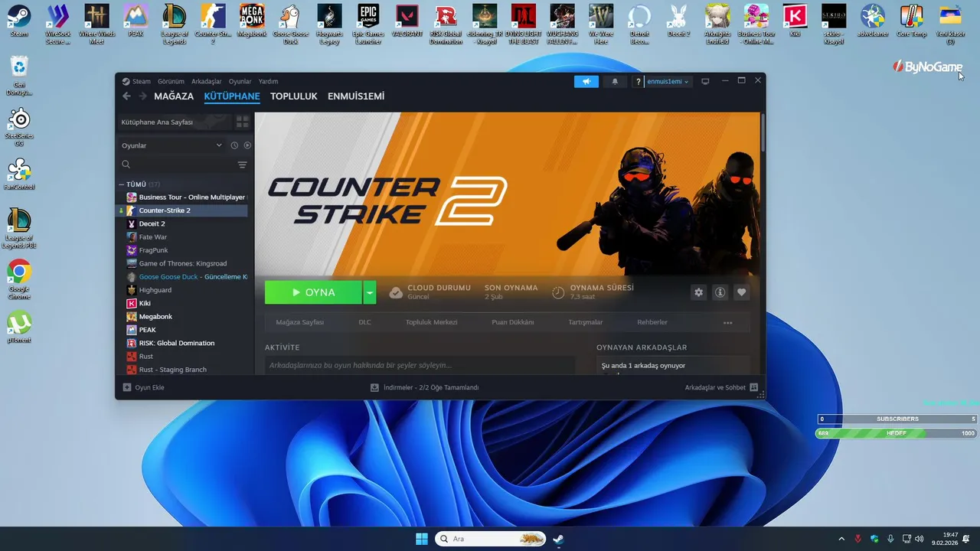Filter library by ready to play icon
980x551 pixels.
247,145
